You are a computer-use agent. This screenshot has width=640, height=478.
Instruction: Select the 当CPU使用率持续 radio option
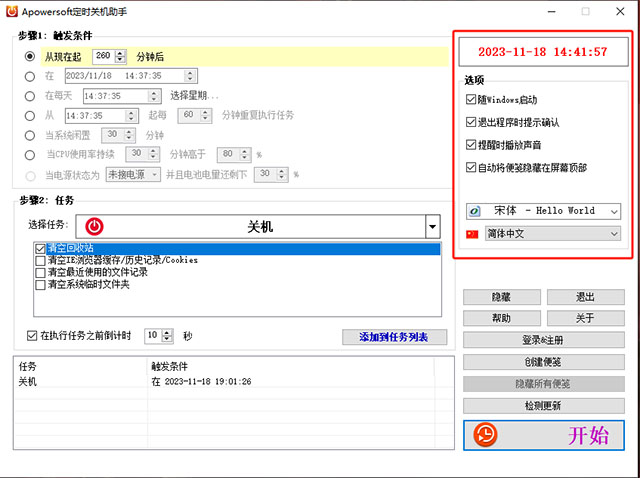click(30, 155)
